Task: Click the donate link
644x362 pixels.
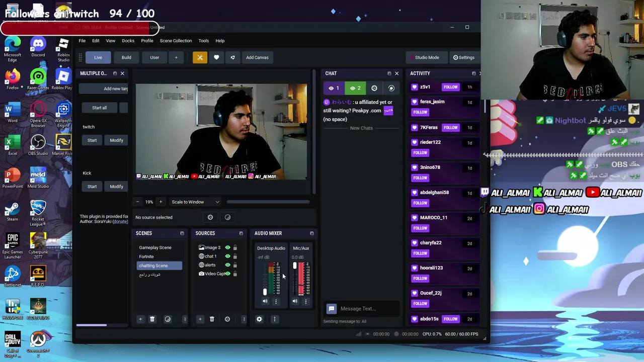Action: tap(120, 221)
